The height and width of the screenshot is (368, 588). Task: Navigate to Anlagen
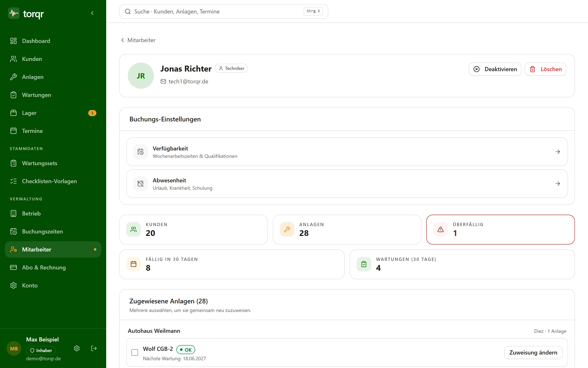pyautogui.click(x=53, y=77)
